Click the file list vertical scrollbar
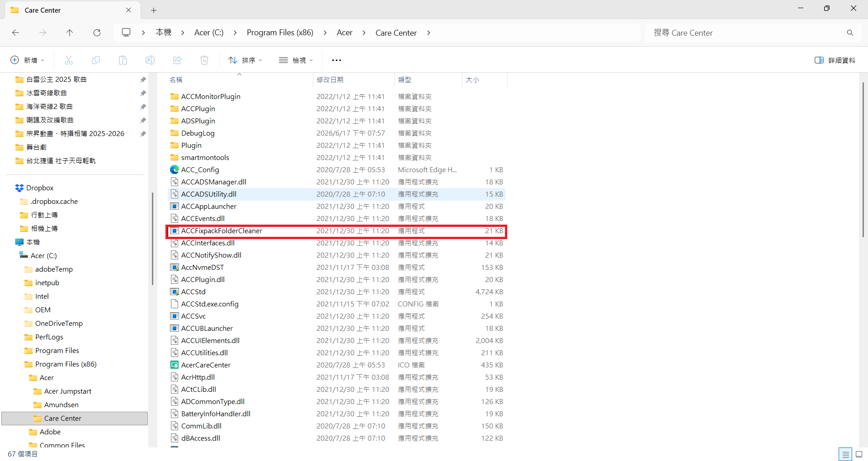Image resolution: width=868 pixels, height=461 pixels. [x=863, y=160]
